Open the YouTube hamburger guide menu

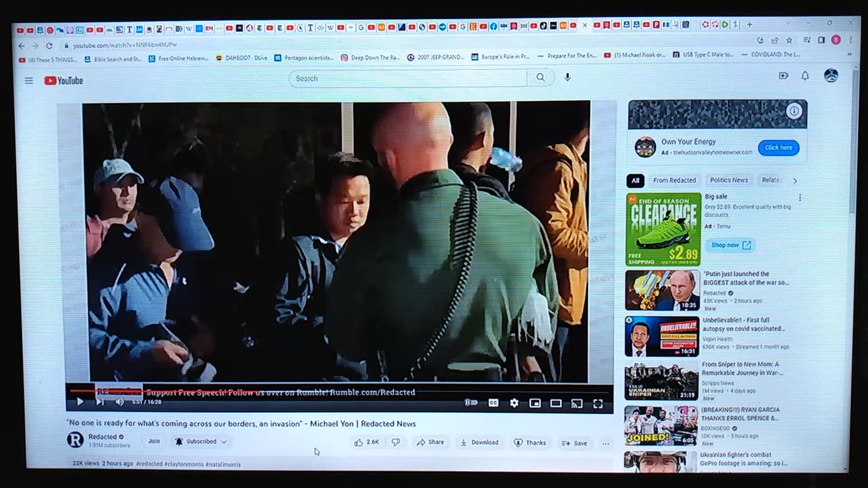28,81
